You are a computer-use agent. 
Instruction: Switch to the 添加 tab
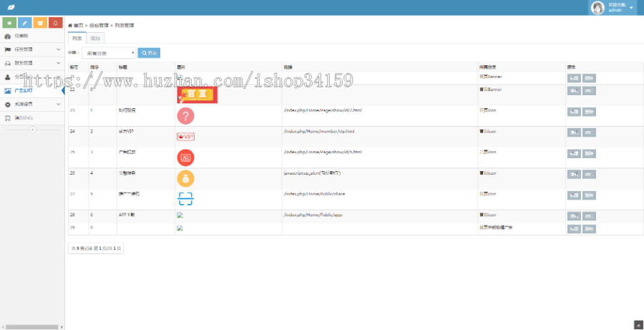coord(95,37)
